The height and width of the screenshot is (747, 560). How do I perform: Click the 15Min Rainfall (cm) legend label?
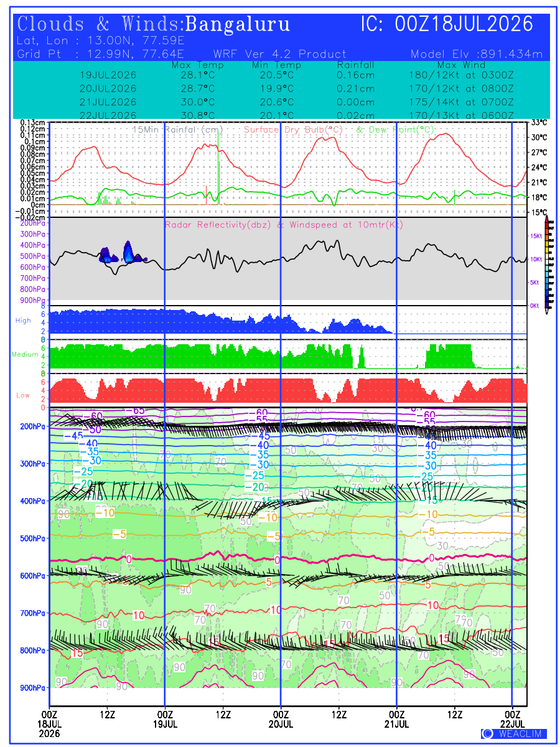(x=178, y=129)
